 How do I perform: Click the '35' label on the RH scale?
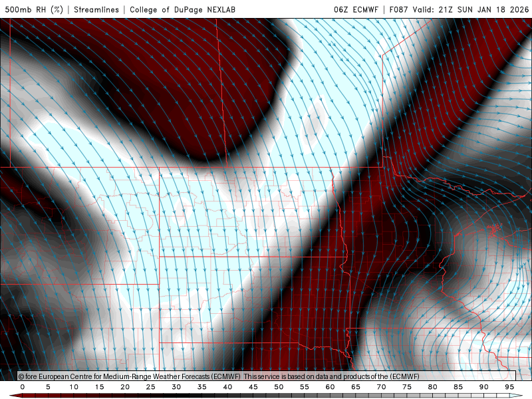pyautogui.click(x=202, y=387)
